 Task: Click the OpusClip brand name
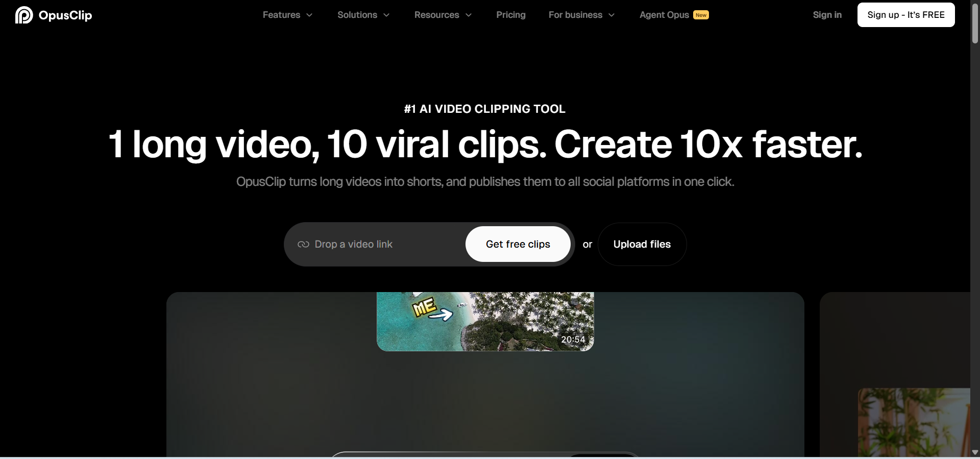[65, 15]
